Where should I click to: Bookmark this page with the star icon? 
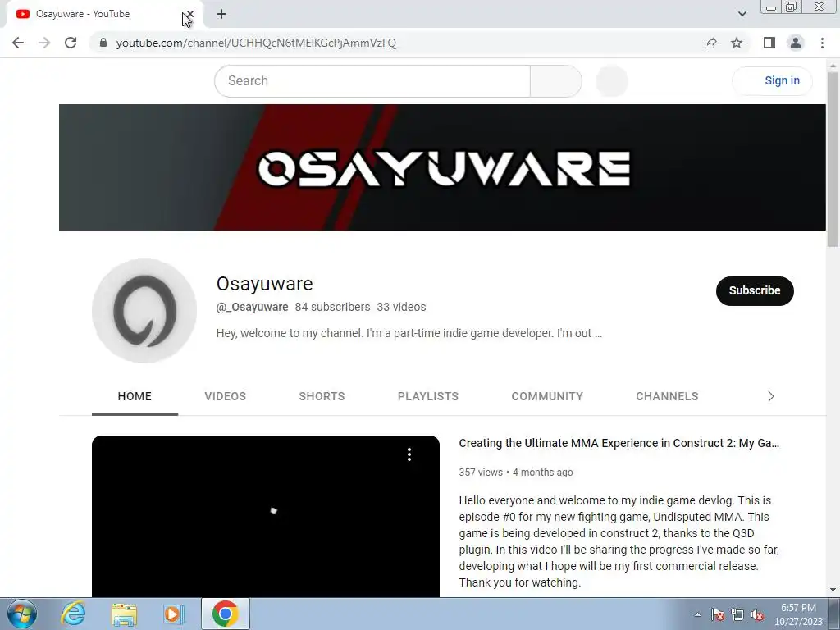[x=737, y=43]
